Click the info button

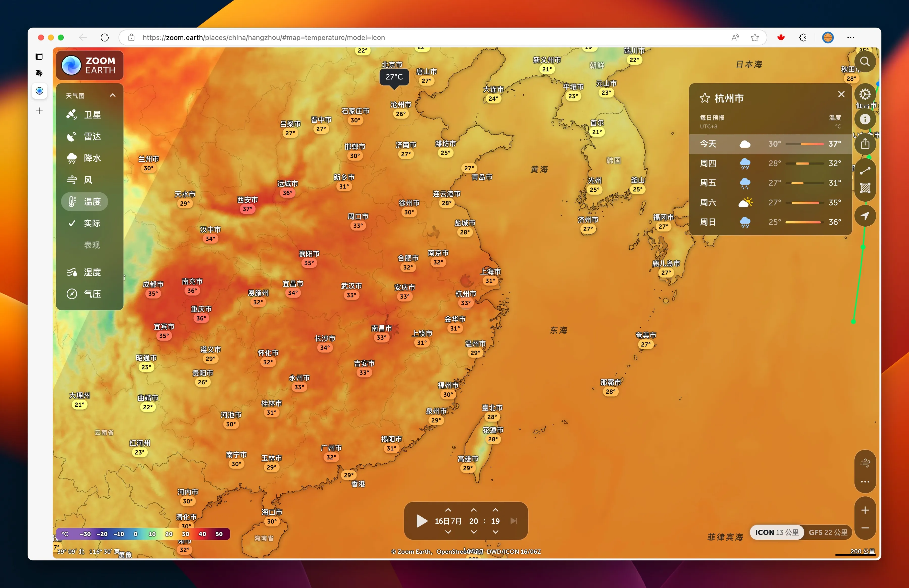click(865, 119)
